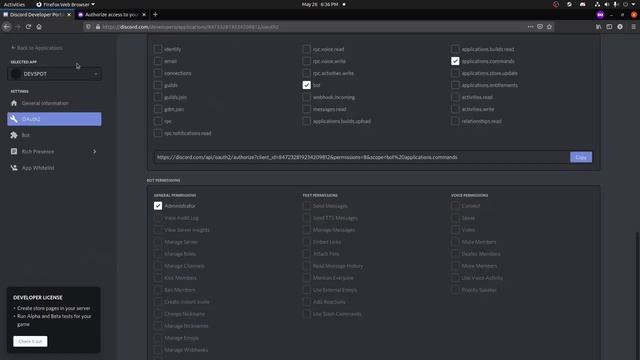Tick the rpc.notifications.read scope checkbox
The width and height of the screenshot is (640, 360).
tap(158, 133)
